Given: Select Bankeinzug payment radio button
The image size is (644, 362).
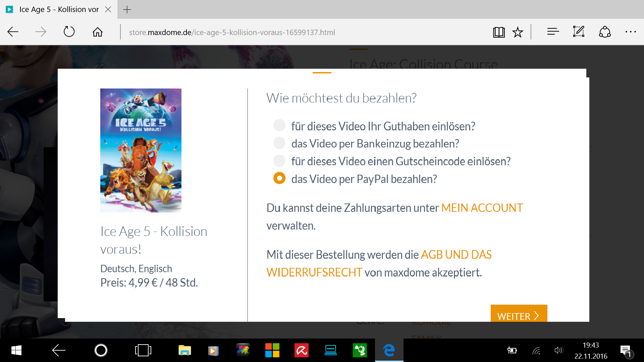Looking at the screenshot, I should pyautogui.click(x=279, y=143).
